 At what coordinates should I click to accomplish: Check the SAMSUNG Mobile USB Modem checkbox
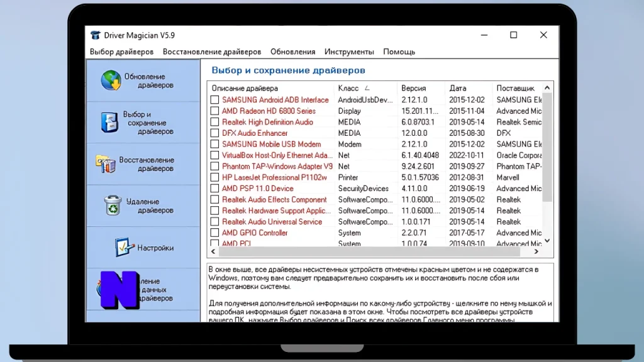click(x=214, y=144)
